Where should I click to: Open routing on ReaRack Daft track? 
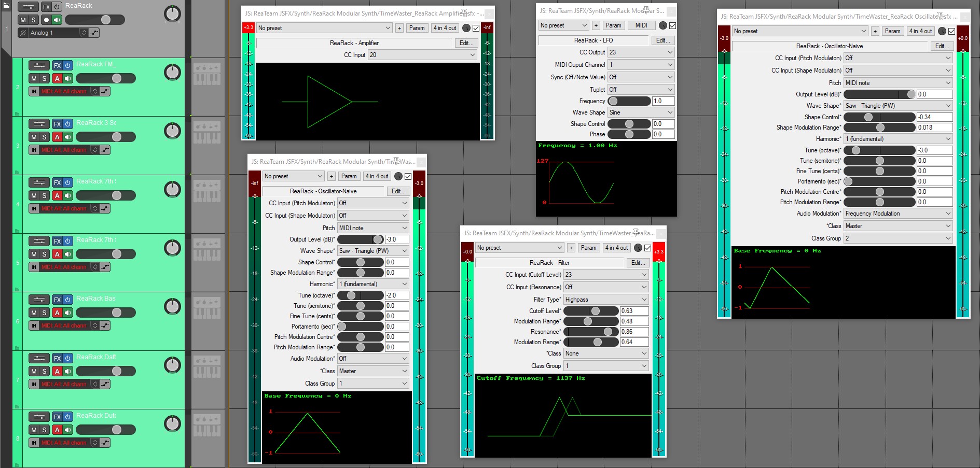[x=39, y=358]
